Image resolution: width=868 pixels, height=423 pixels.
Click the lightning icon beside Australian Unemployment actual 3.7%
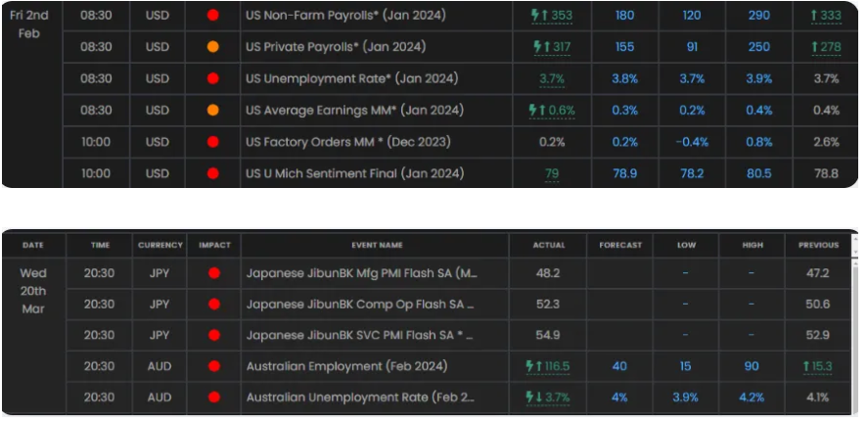pos(531,398)
